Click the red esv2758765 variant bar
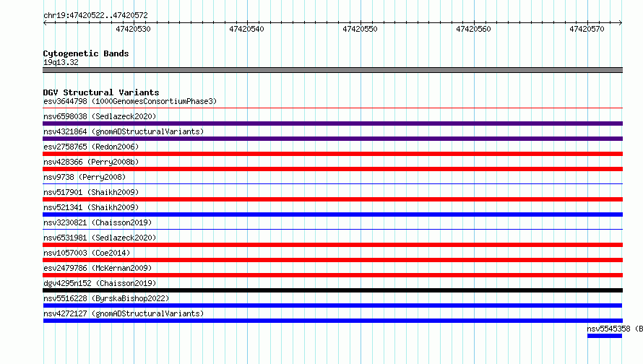 (332, 154)
